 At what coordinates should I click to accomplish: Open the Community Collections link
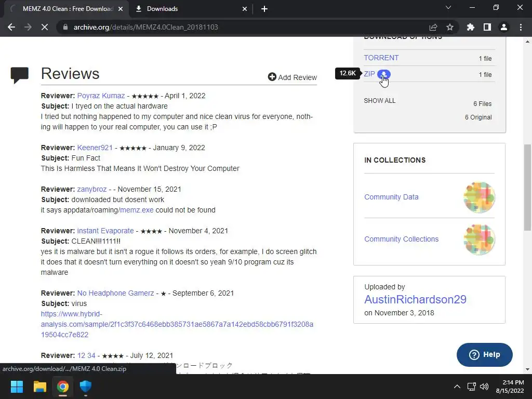click(x=402, y=239)
